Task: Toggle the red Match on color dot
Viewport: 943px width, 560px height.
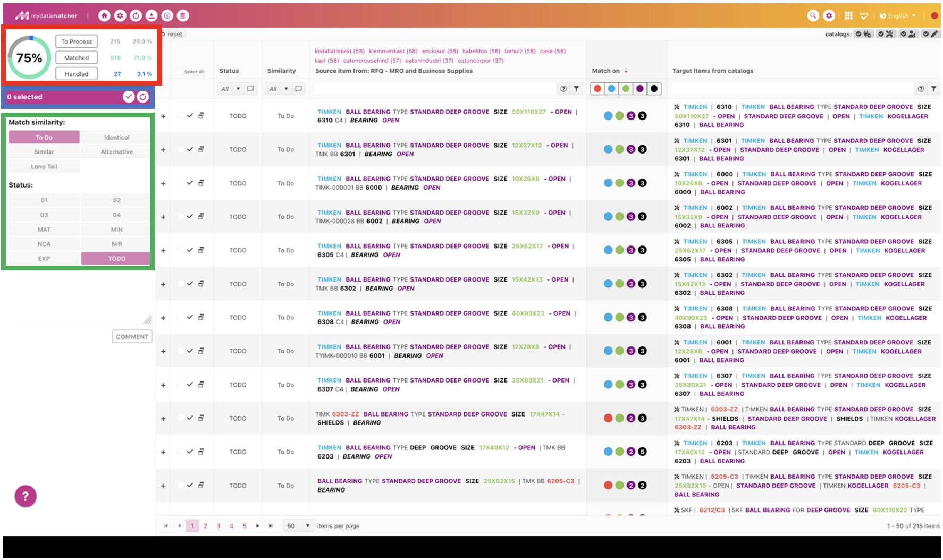Action: 597,89
